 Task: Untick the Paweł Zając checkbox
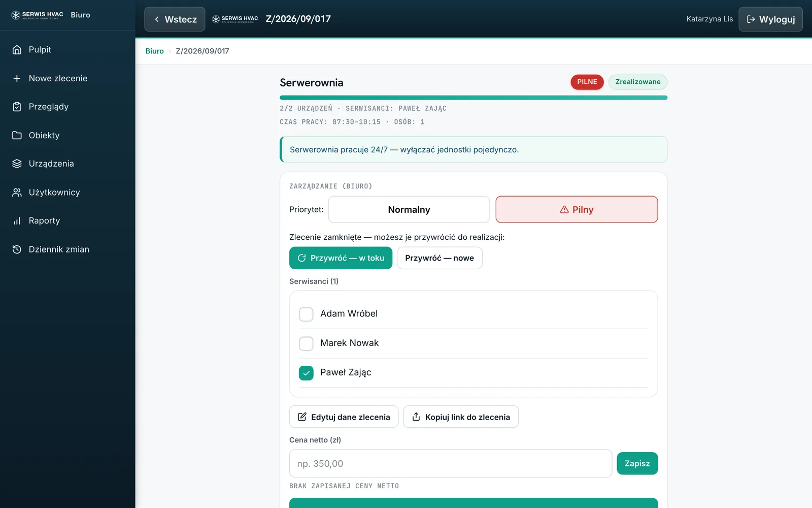point(306,373)
